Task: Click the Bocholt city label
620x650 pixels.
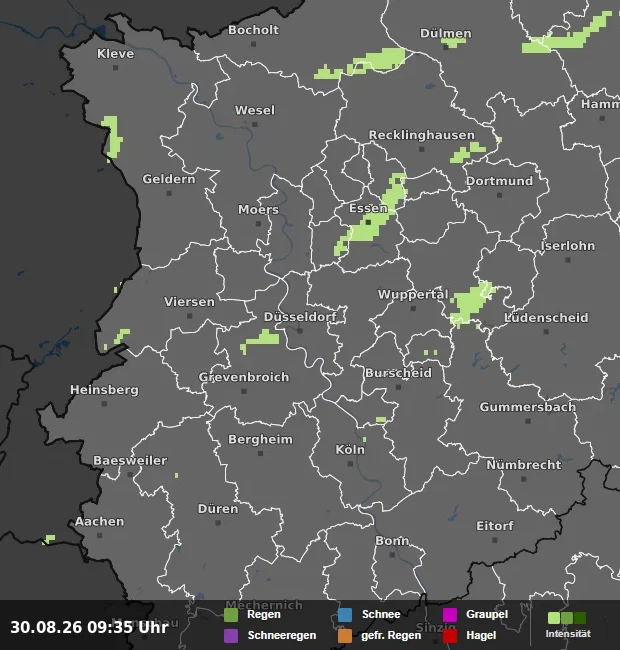Action: pyautogui.click(x=254, y=30)
